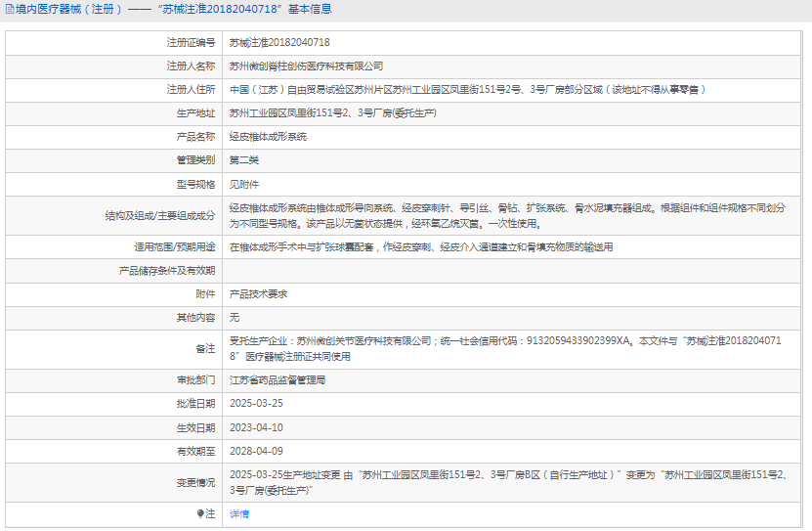Click the 审批部门 label
Viewport: 812px width, 531px height.
point(195,380)
